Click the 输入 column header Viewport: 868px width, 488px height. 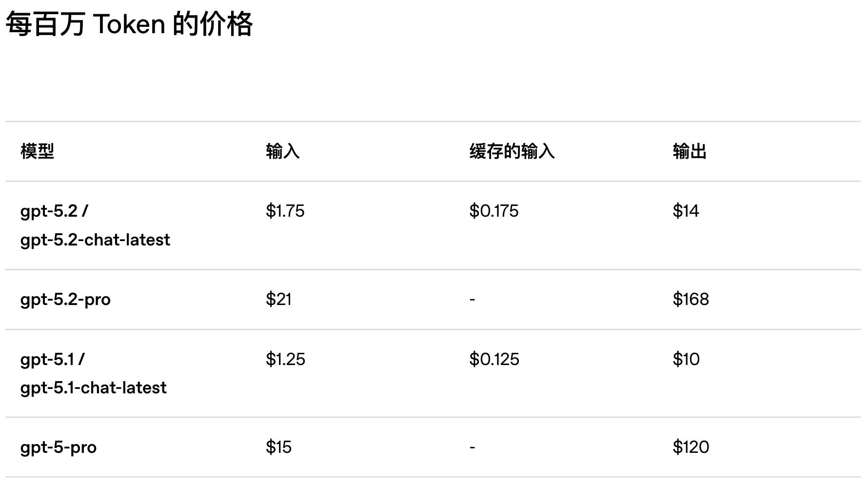(282, 151)
